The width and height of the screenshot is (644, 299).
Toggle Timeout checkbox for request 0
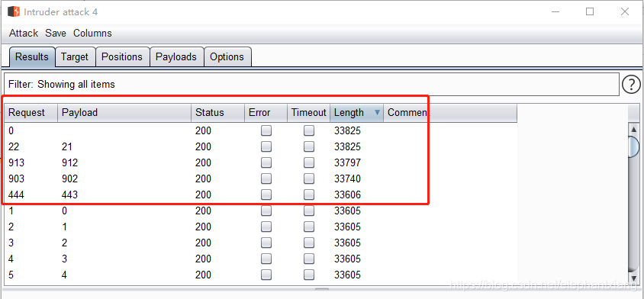coord(309,130)
